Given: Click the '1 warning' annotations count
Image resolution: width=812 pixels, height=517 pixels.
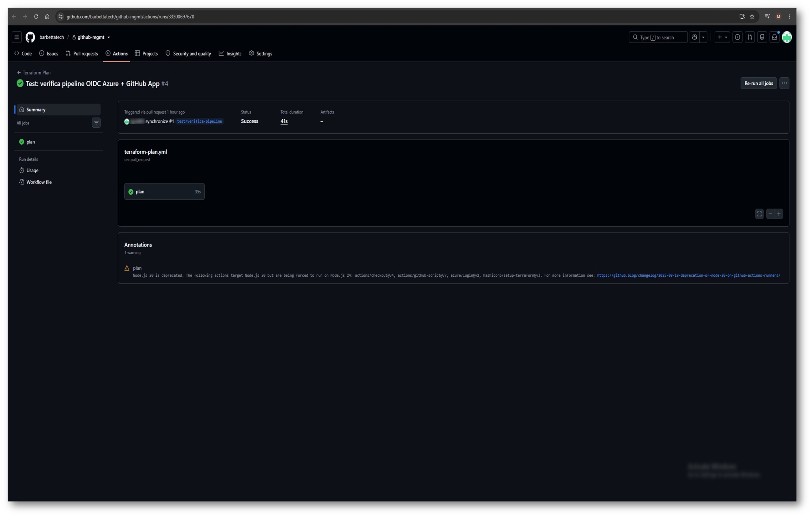Looking at the screenshot, I should coord(133,253).
